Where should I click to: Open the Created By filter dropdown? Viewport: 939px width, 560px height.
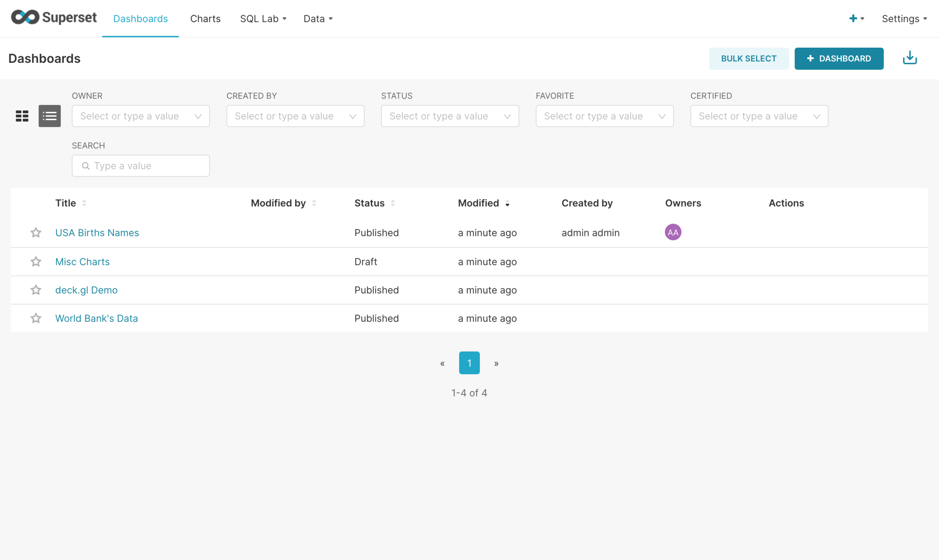pos(295,116)
